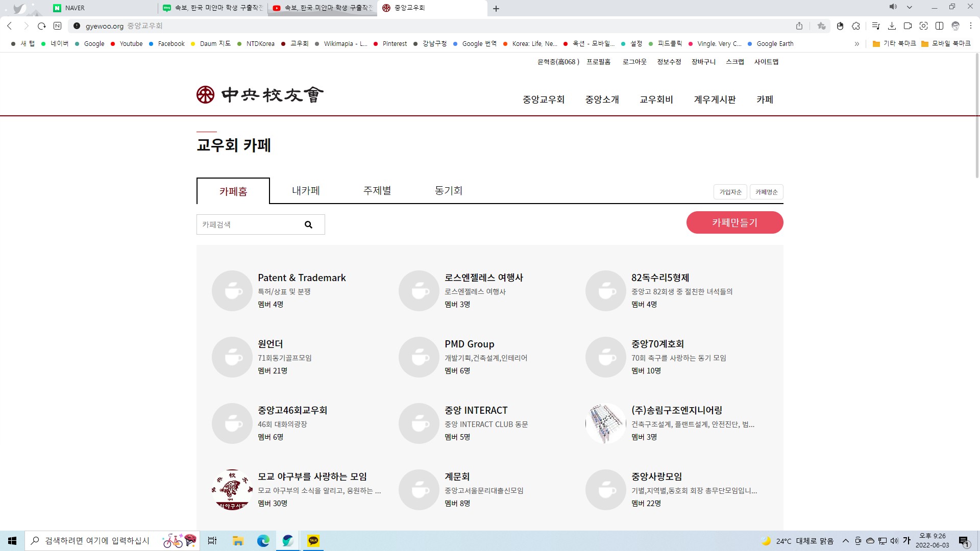
Task: Click the screen capture icon in toolbar
Action: pos(923,26)
